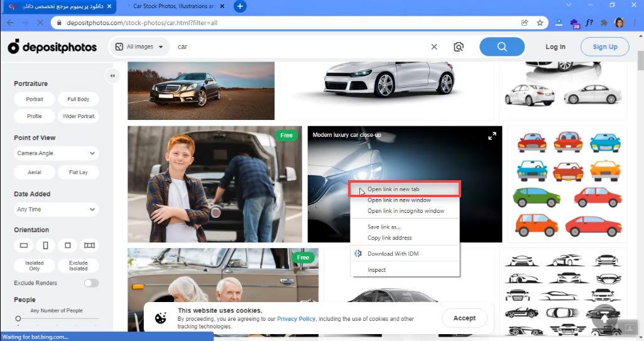Toggle the Isolated Only filter
The image size is (644, 341).
[x=35, y=266]
